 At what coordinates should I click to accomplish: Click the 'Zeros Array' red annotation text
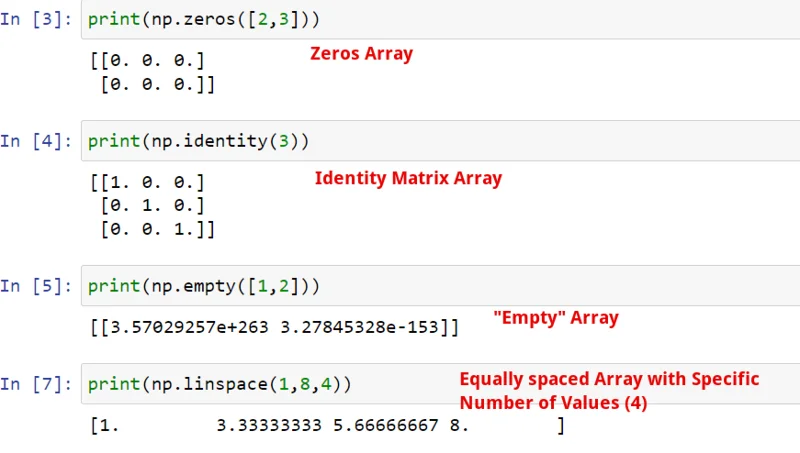[x=361, y=54]
